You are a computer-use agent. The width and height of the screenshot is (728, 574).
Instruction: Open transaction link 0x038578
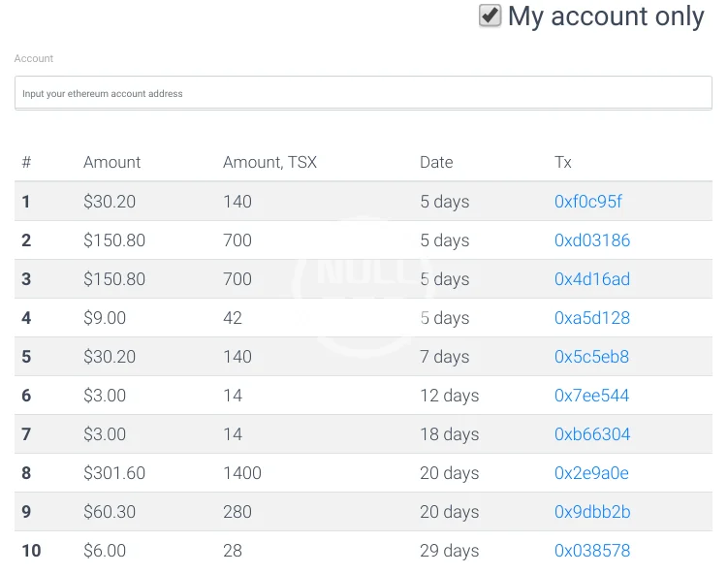pyautogui.click(x=591, y=551)
